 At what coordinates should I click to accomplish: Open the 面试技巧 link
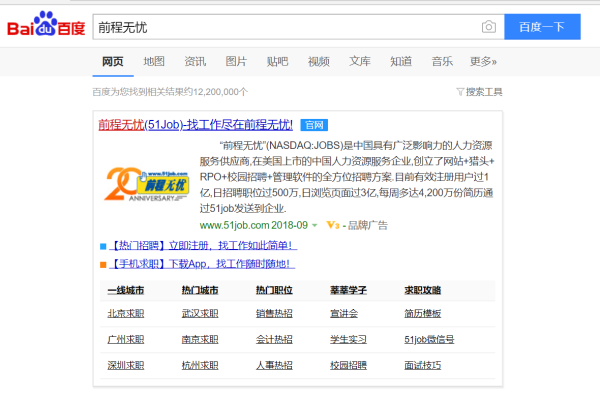tap(422, 365)
